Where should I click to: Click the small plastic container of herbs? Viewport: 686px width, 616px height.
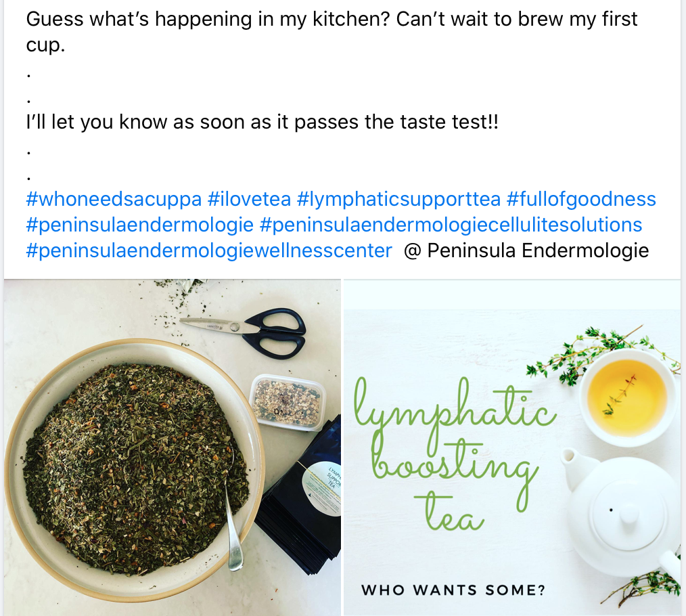287,402
